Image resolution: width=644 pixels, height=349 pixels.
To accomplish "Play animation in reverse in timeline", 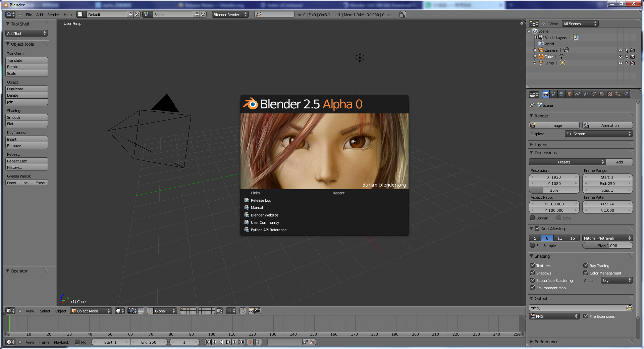I will tap(221, 342).
